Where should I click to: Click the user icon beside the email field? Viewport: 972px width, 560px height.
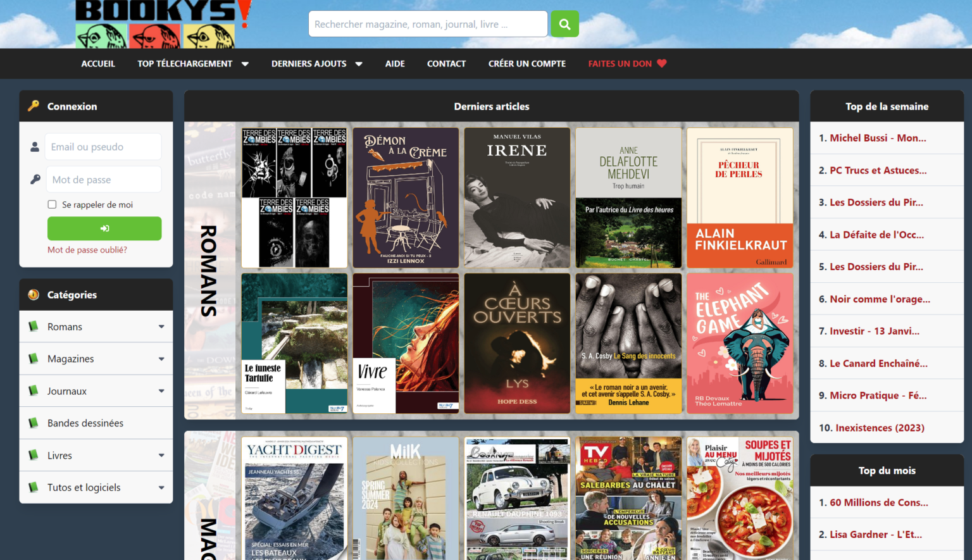tap(35, 147)
